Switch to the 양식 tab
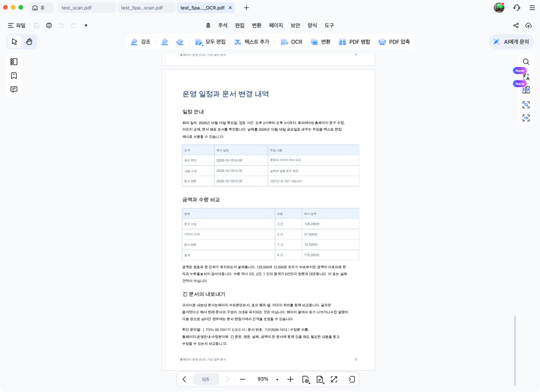Image resolution: width=540 pixels, height=392 pixels. (x=312, y=26)
